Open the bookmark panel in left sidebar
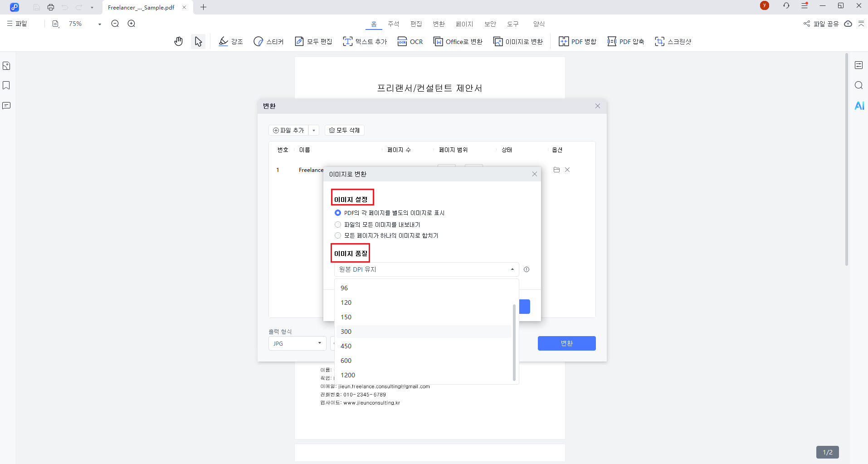The height and width of the screenshot is (464, 868). pyautogui.click(x=6, y=85)
